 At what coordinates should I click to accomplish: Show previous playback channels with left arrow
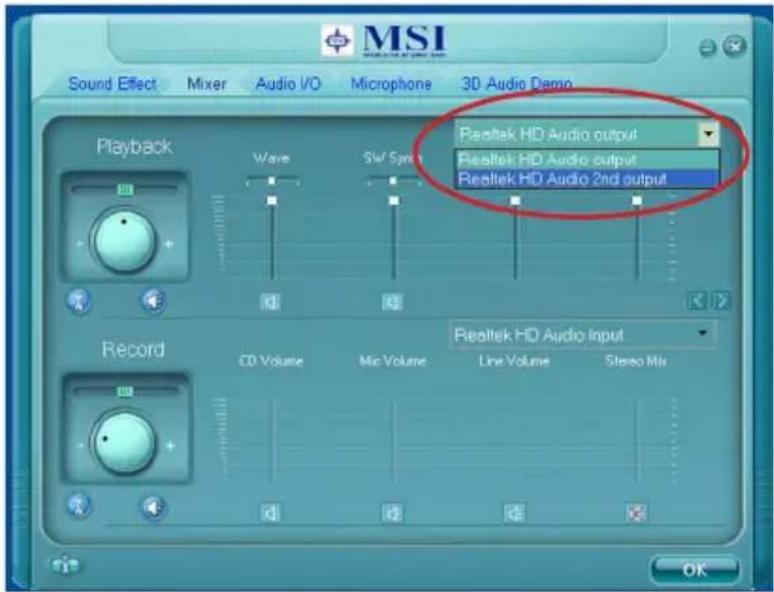tap(697, 301)
